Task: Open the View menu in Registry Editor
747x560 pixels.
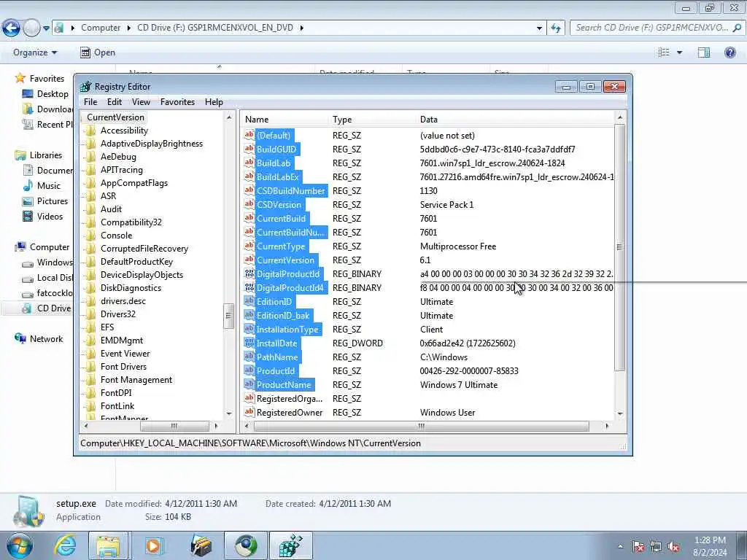Action: click(141, 102)
